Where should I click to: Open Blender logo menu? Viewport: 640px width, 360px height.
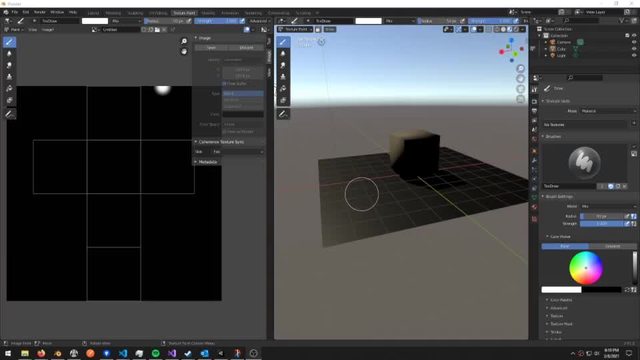(6, 12)
